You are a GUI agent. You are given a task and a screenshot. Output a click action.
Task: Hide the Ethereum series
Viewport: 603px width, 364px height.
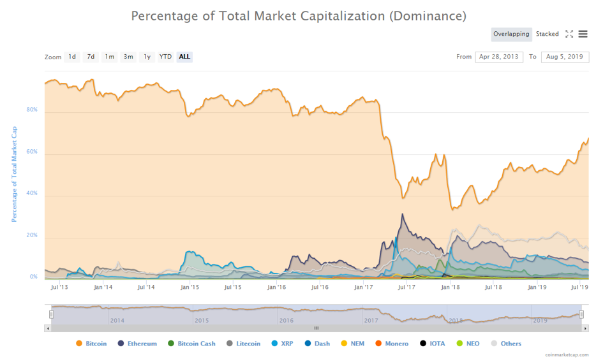pyautogui.click(x=137, y=344)
